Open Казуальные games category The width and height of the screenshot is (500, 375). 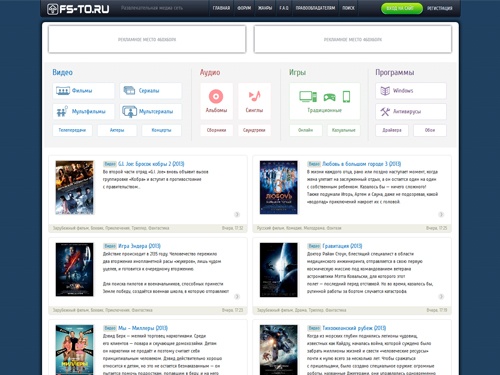(x=344, y=130)
